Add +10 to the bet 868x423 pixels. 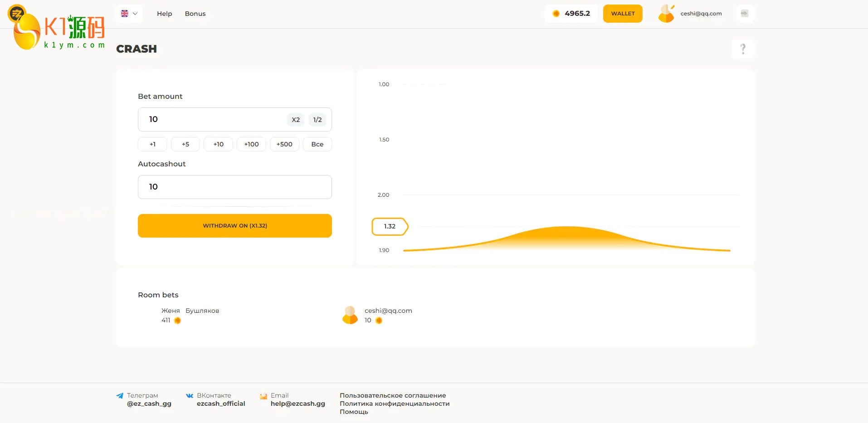click(219, 144)
